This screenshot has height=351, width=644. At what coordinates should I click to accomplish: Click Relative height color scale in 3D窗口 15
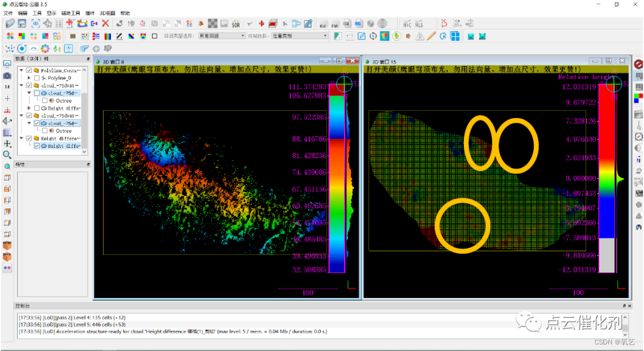tap(606, 179)
